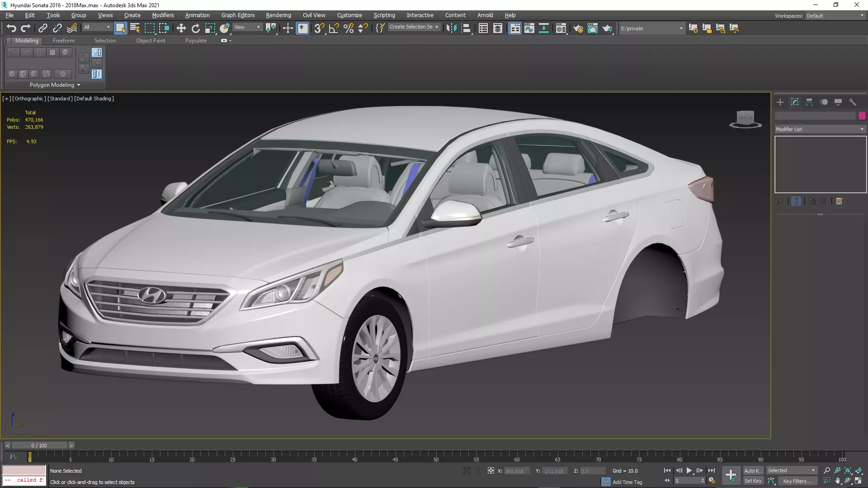Screen dimensions: 868x488
Task: Click Use Pivot Point Center icon
Action: (x=271, y=28)
